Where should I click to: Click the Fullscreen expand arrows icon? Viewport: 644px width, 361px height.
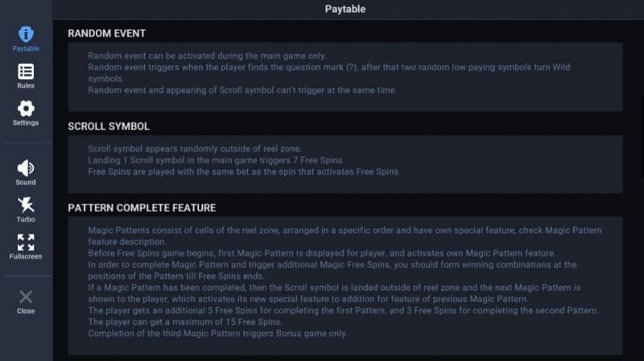[26, 242]
